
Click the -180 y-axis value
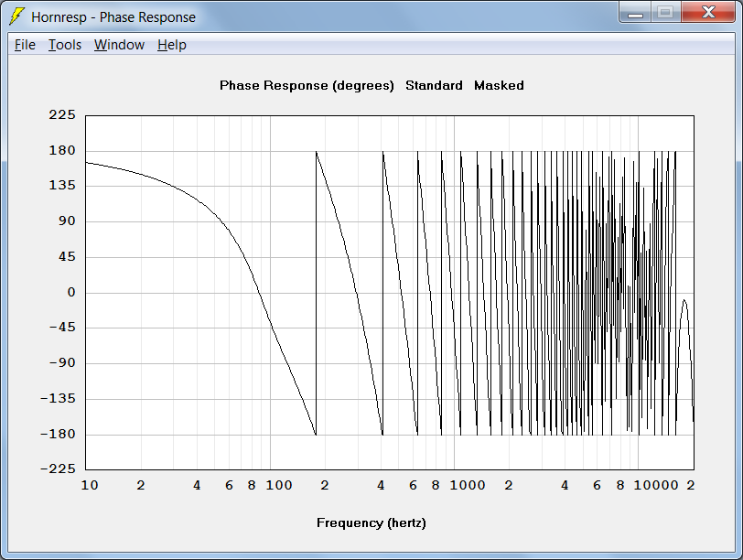[x=58, y=434]
